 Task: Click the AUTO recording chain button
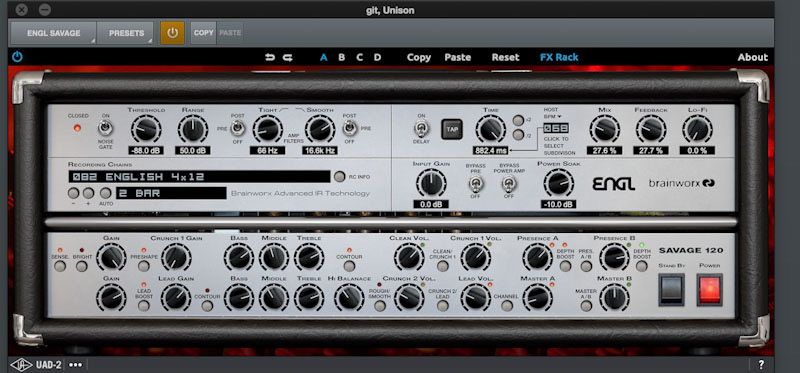tap(105, 193)
